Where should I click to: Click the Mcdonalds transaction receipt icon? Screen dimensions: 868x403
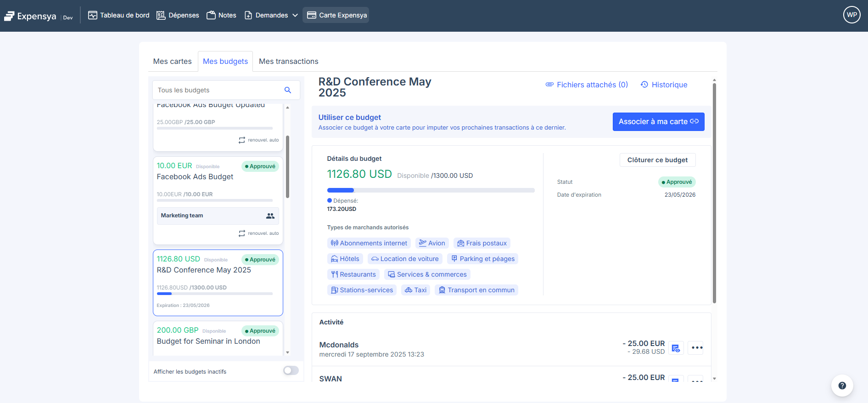pos(676,348)
